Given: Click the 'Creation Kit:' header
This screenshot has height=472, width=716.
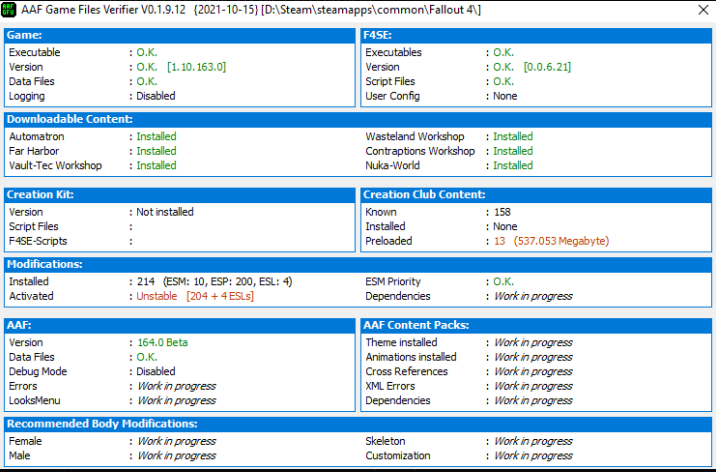Looking at the screenshot, I should [x=179, y=194].
